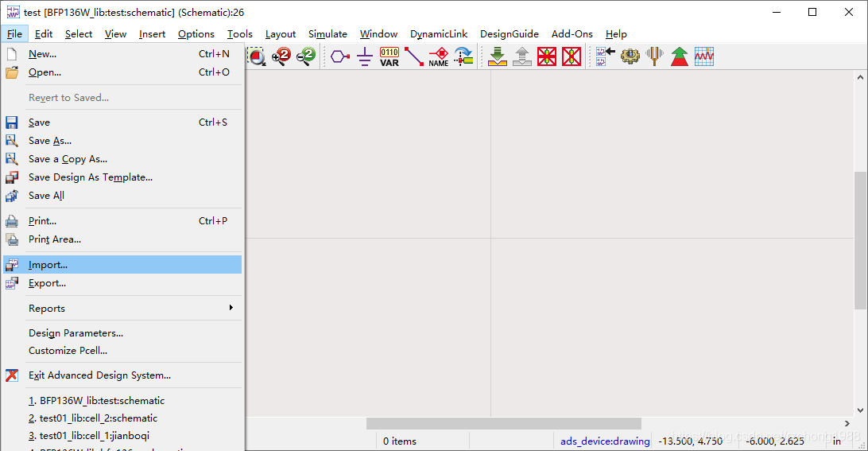Click the Save As icon in menu
Viewport: 868px width, 451px height.
pyautogui.click(x=12, y=141)
